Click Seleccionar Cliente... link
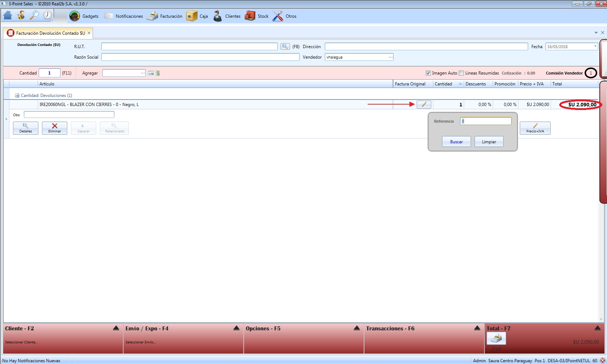 click(21, 342)
